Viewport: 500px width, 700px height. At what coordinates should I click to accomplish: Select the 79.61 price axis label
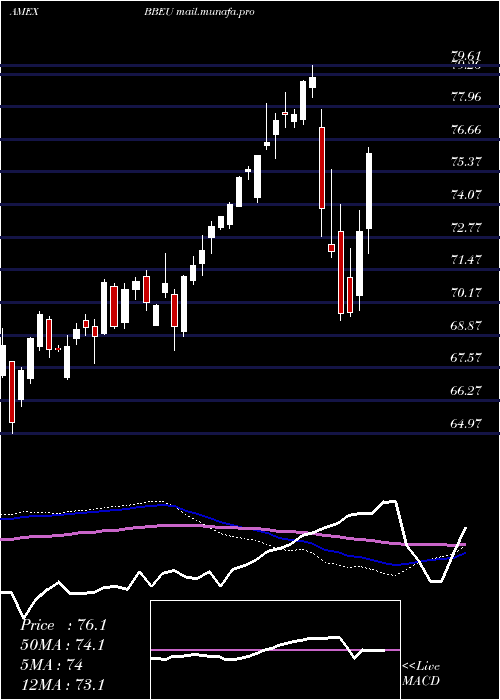coord(467,56)
